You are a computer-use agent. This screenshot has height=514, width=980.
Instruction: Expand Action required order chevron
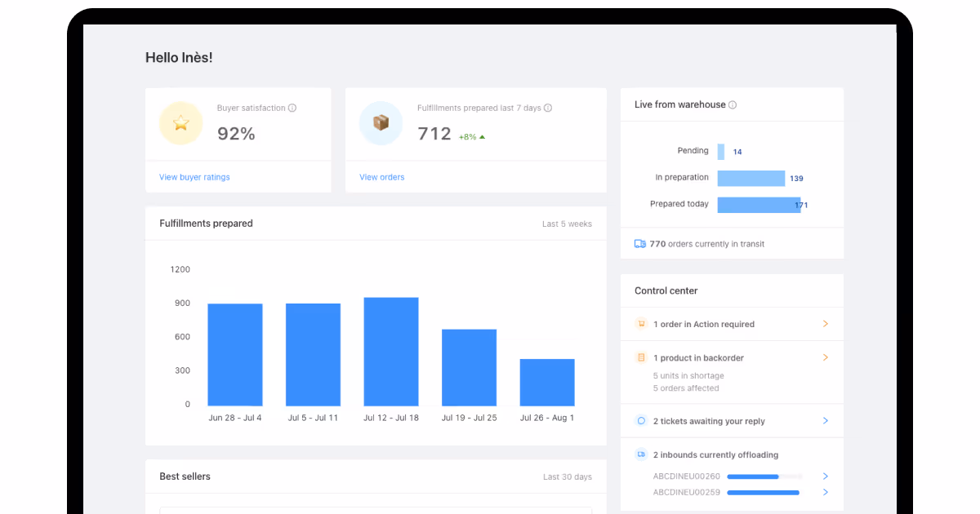coord(826,324)
